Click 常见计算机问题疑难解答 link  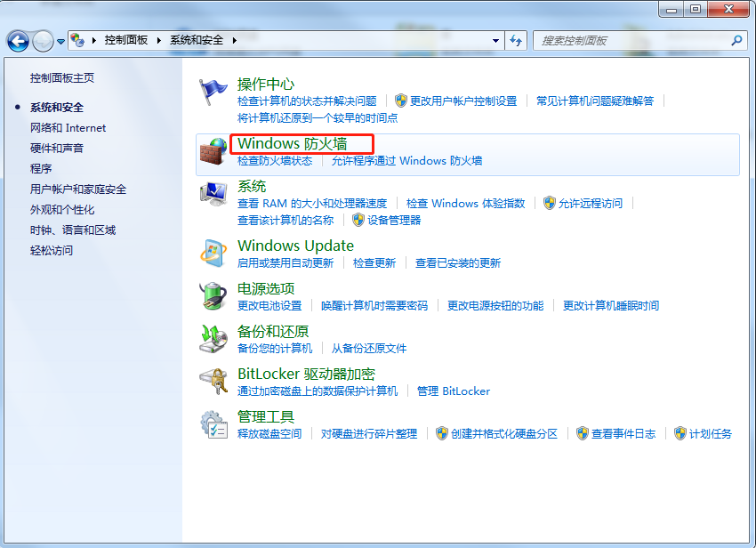point(595,101)
